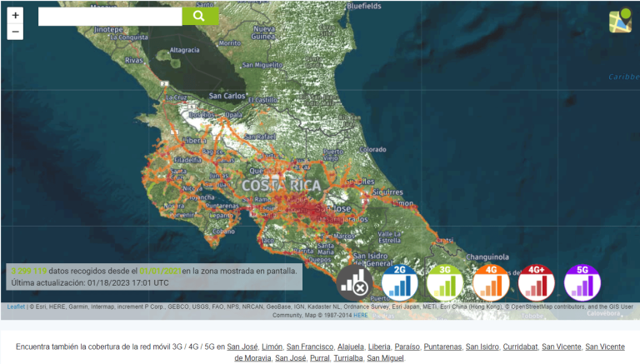Click the Jinotepe label on map
Image resolution: width=640 pixels, height=364 pixels.
pyautogui.click(x=108, y=29)
